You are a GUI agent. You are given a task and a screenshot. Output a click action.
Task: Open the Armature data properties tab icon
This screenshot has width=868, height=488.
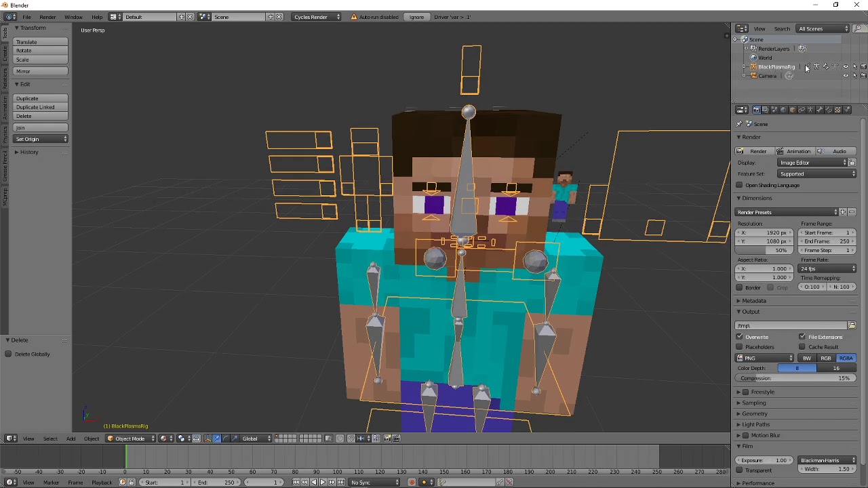pos(810,110)
